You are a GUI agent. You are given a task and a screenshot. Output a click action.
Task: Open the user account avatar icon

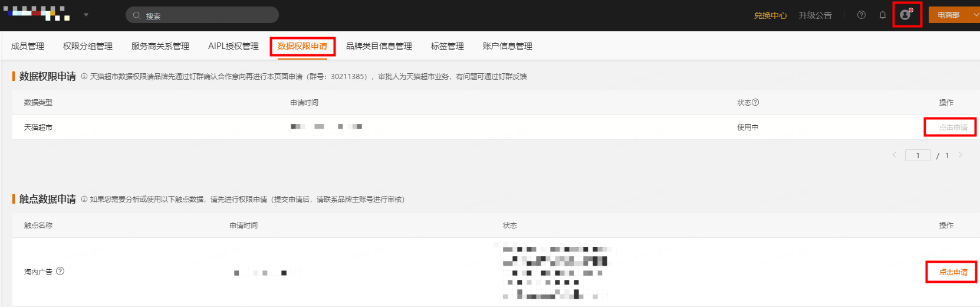coord(906,15)
